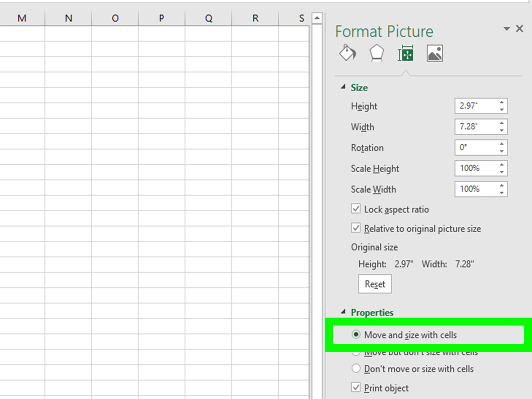532x399 pixels.
Task: Uncheck Print object
Action: point(356,388)
